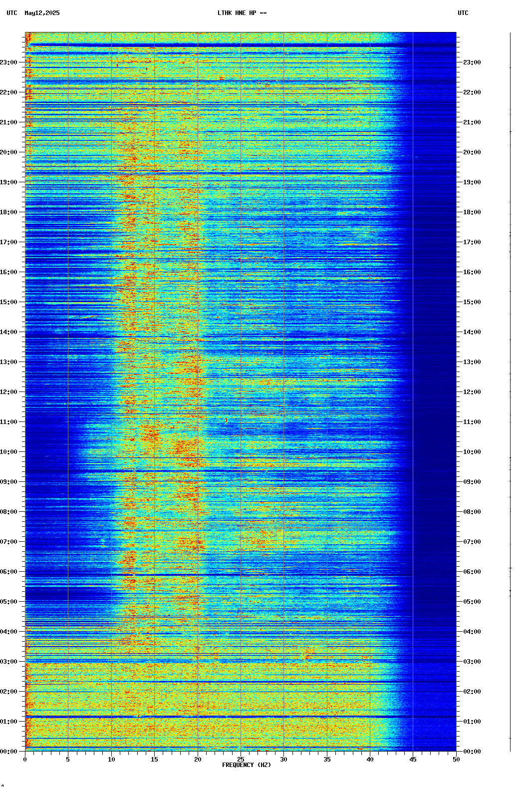Click the date label 'May12,2025'
The width and height of the screenshot is (532, 791).
pyautogui.click(x=42, y=13)
